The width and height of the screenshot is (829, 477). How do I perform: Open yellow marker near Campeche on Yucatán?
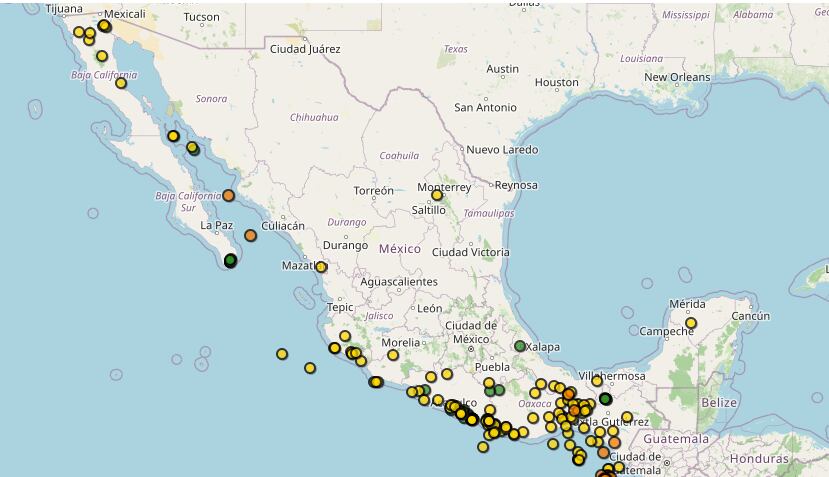coord(690,323)
